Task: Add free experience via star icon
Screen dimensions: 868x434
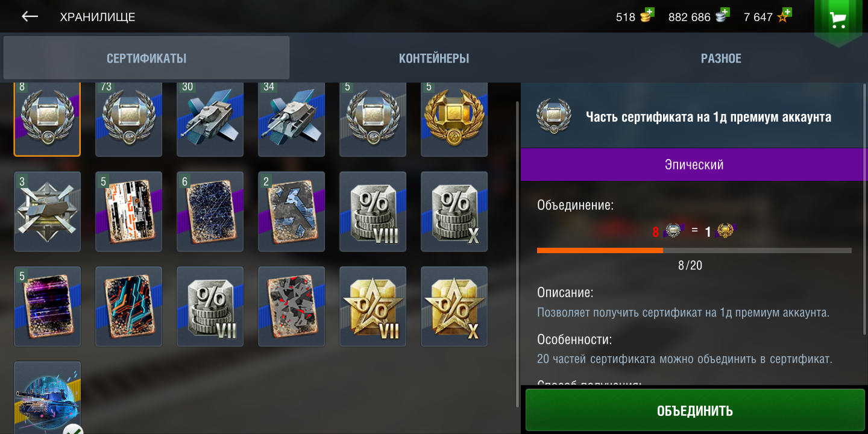Action: pyautogui.click(x=784, y=15)
